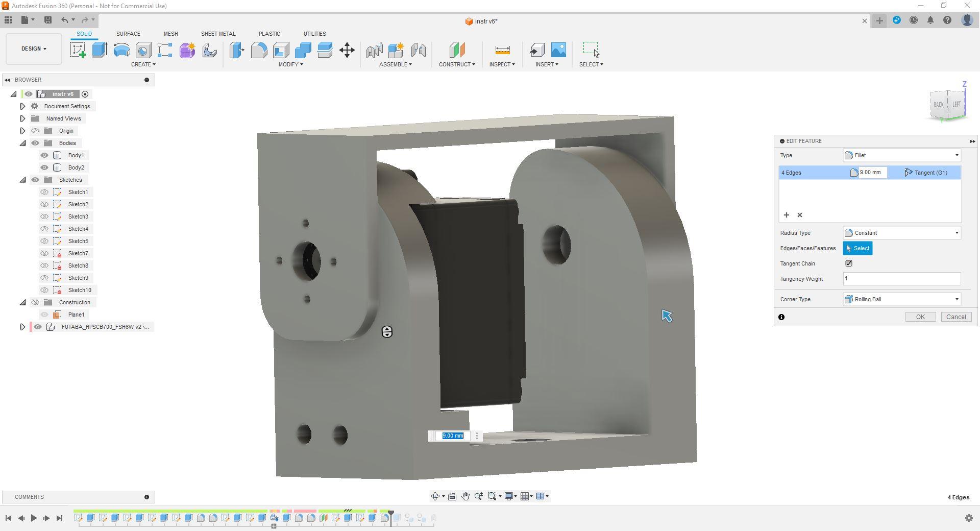Image resolution: width=980 pixels, height=531 pixels.
Task: Toggle visibility of Body2
Action: pyautogui.click(x=44, y=167)
